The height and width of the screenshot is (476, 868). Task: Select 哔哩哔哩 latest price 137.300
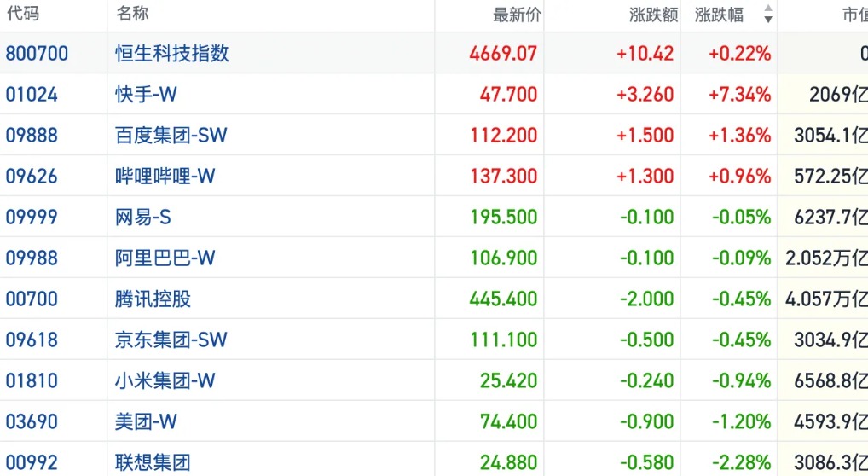pos(504,177)
